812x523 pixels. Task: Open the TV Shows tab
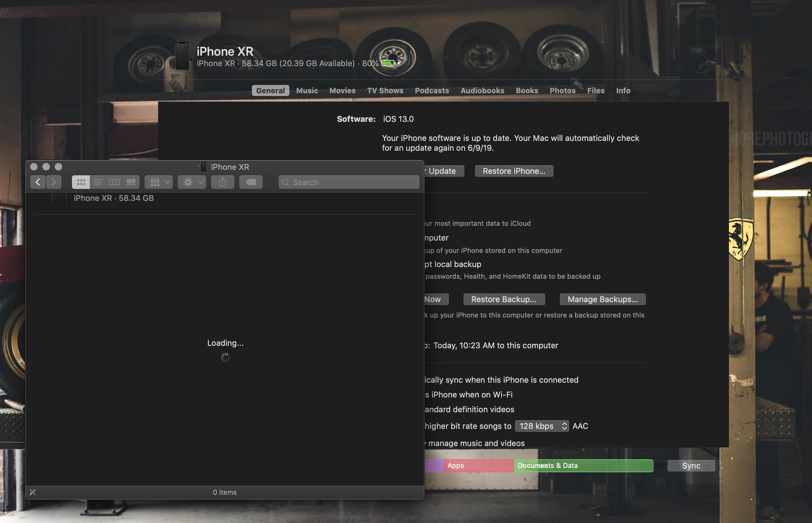click(385, 90)
